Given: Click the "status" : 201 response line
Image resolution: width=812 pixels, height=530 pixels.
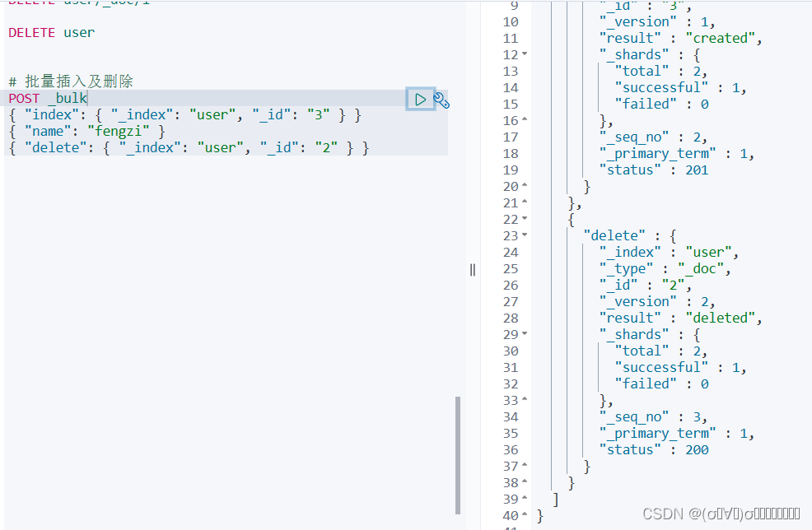Looking at the screenshot, I should [x=654, y=170].
